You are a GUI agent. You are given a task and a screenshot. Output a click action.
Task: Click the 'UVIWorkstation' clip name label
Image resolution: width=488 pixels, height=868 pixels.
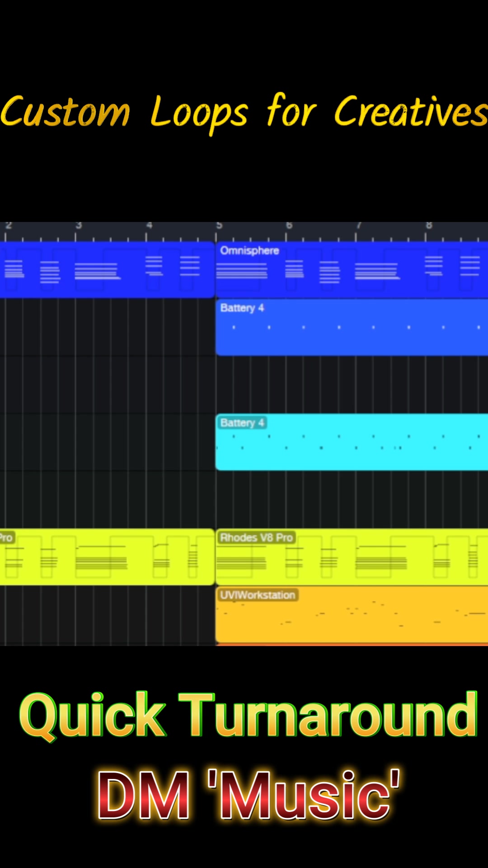[x=258, y=595]
